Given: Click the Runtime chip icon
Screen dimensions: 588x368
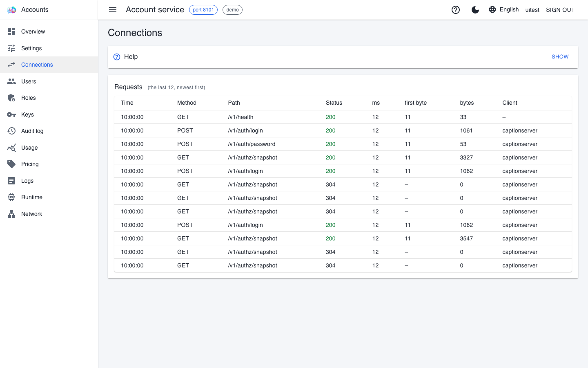Looking at the screenshot, I should 11,197.
